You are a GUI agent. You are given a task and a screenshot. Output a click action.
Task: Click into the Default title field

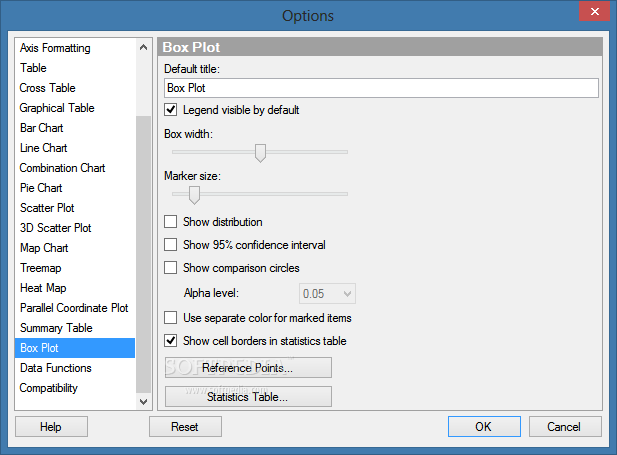pyautogui.click(x=381, y=88)
